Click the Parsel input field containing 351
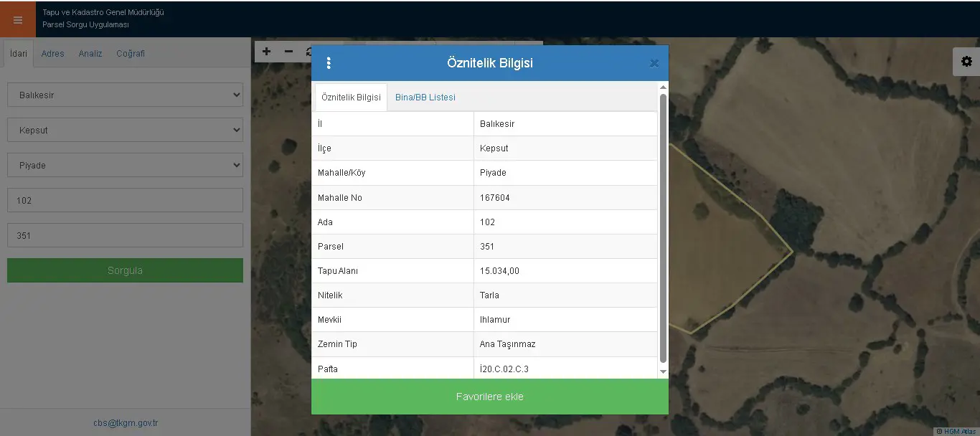 pyautogui.click(x=125, y=235)
